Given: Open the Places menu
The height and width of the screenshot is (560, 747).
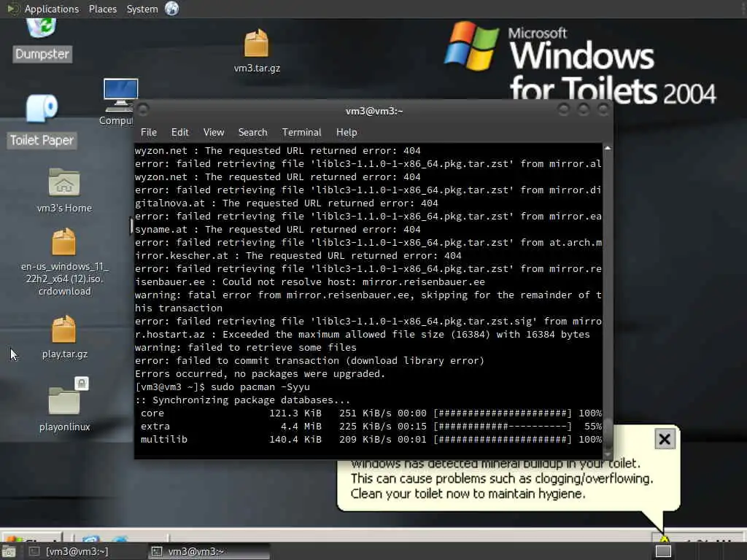Looking at the screenshot, I should pyautogui.click(x=103, y=9).
